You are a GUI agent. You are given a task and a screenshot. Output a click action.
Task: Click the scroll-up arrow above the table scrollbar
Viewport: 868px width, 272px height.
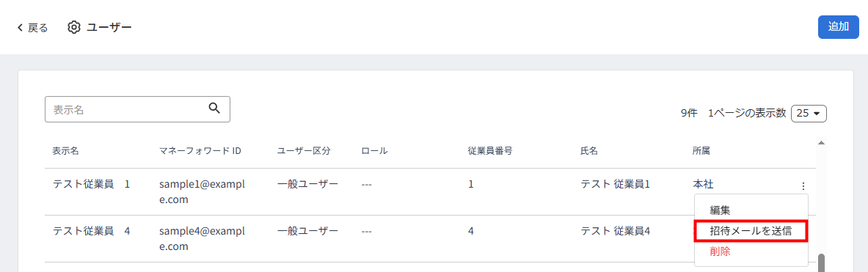pos(822,143)
